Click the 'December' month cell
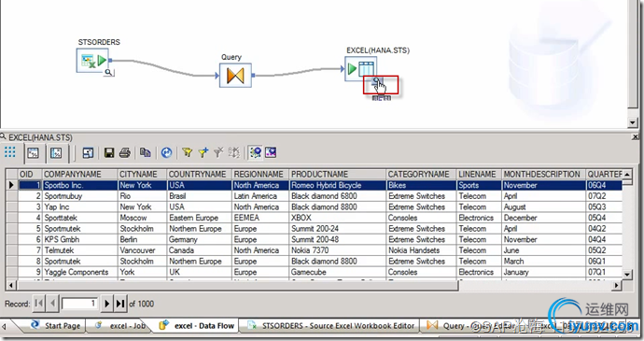 pos(543,218)
